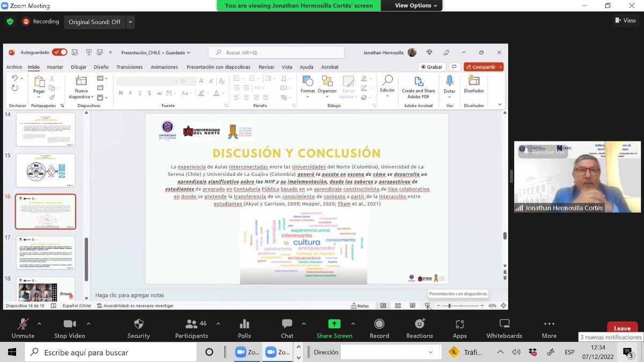Toggle bold (N) formatting
This screenshot has height=362, width=644.
click(x=121, y=93)
